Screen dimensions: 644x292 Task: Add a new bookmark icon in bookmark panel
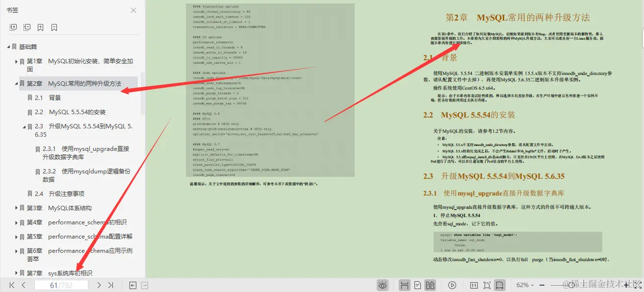[x=40, y=27]
